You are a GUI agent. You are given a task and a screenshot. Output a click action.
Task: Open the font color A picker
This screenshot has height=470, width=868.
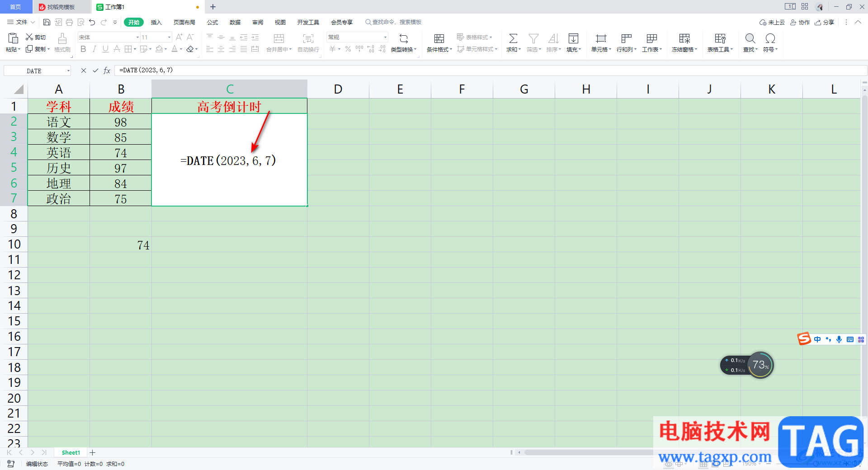pyautogui.click(x=175, y=49)
